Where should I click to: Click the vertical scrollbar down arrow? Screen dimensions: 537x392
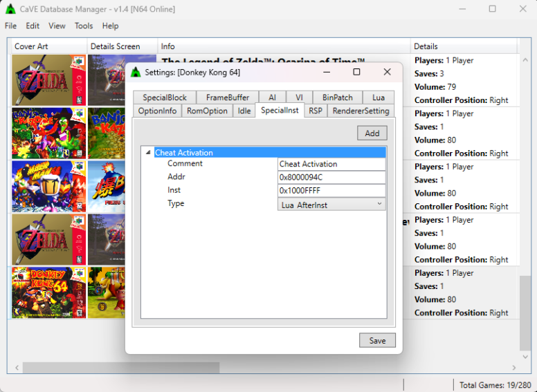point(525,357)
